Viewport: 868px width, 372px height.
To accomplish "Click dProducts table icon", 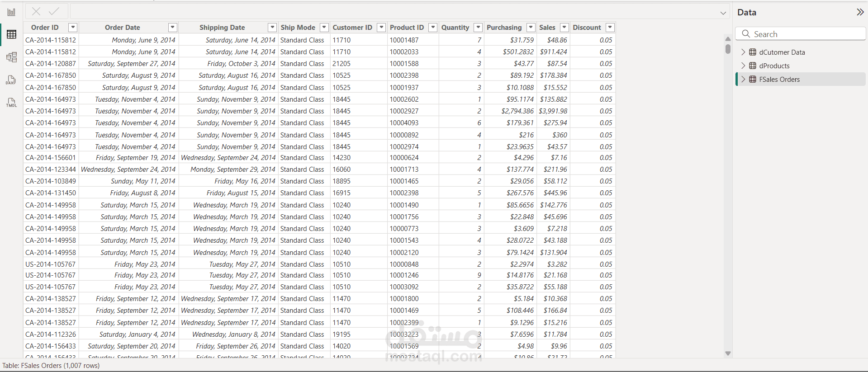I will pos(753,66).
